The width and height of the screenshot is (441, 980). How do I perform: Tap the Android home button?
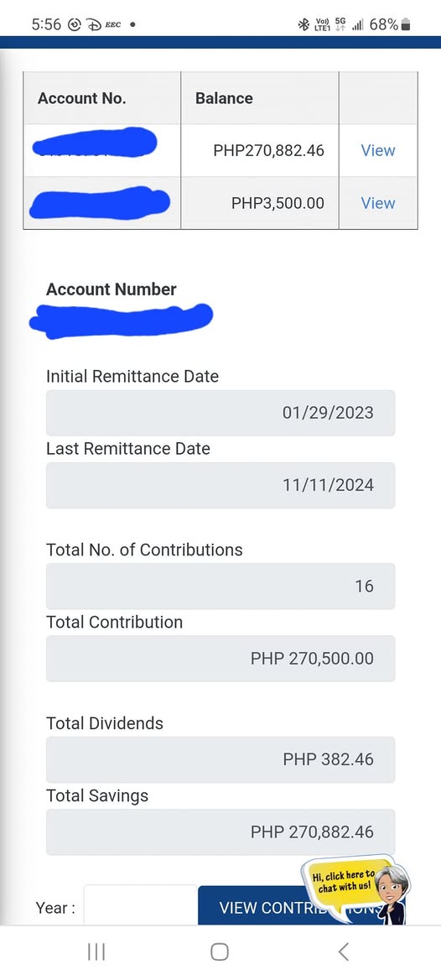tap(220, 951)
